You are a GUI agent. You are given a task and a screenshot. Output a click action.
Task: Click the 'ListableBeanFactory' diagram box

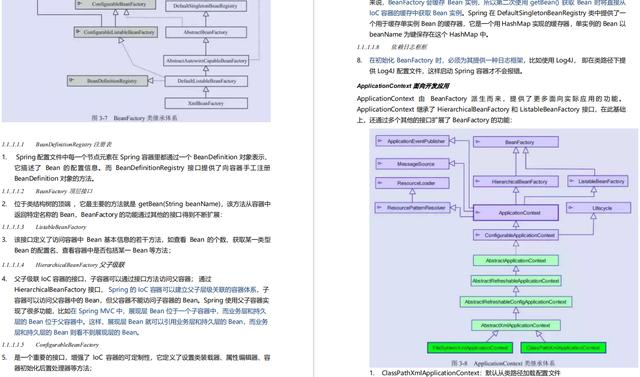(x=598, y=181)
